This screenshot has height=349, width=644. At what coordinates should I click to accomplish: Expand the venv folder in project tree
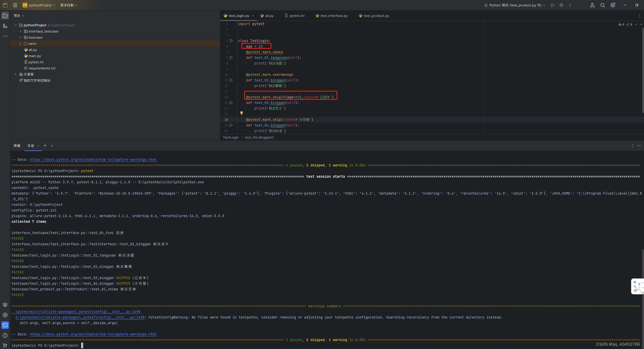20,44
